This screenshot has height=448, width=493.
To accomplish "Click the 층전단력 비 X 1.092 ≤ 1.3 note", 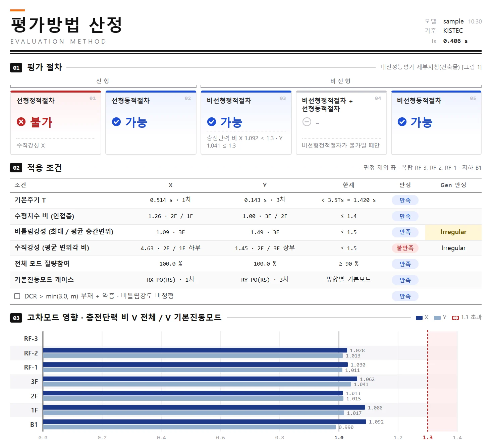I will pos(245,142).
